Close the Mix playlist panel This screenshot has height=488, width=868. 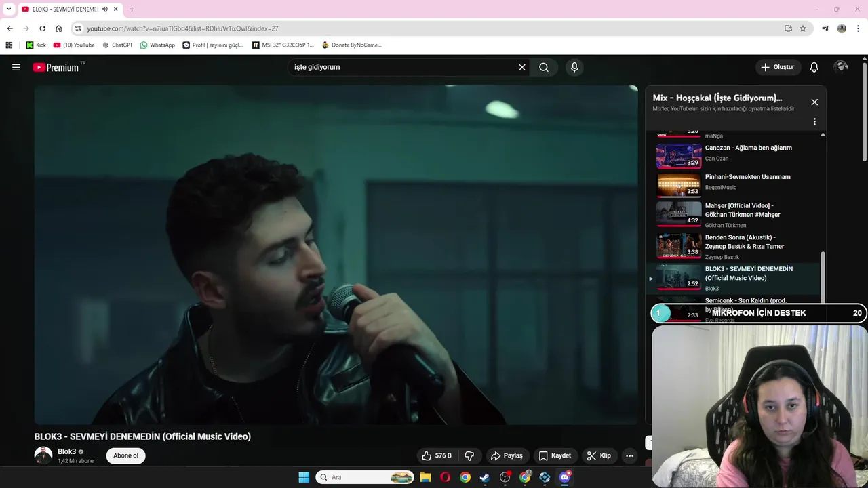click(814, 102)
